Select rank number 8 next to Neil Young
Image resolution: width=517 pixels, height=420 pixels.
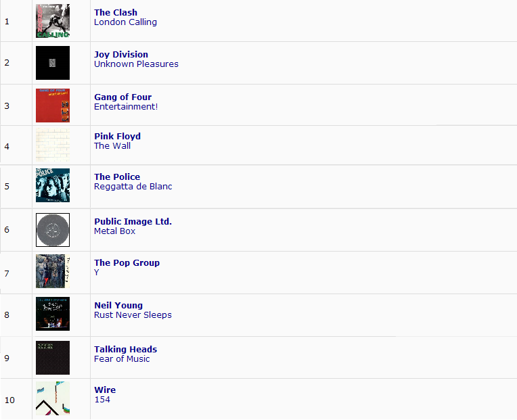pyautogui.click(x=7, y=315)
